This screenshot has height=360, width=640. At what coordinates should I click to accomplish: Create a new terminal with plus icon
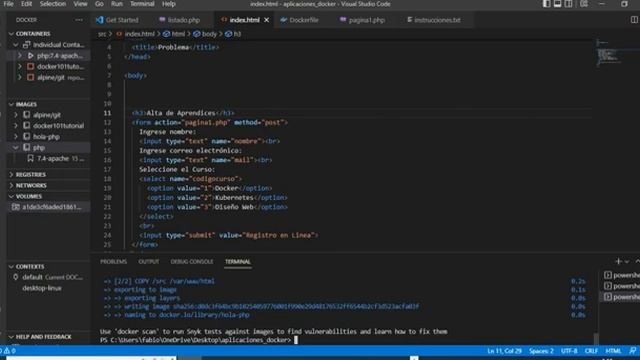618,261
